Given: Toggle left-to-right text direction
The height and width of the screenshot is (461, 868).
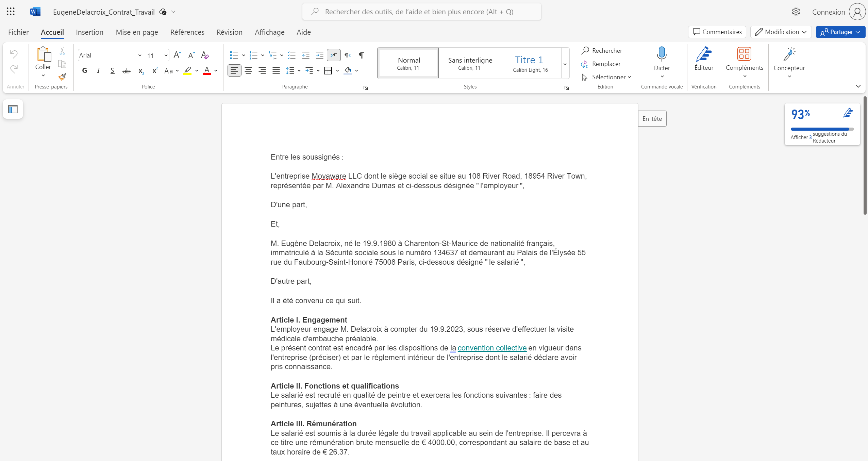Looking at the screenshot, I should click(x=334, y=55).
